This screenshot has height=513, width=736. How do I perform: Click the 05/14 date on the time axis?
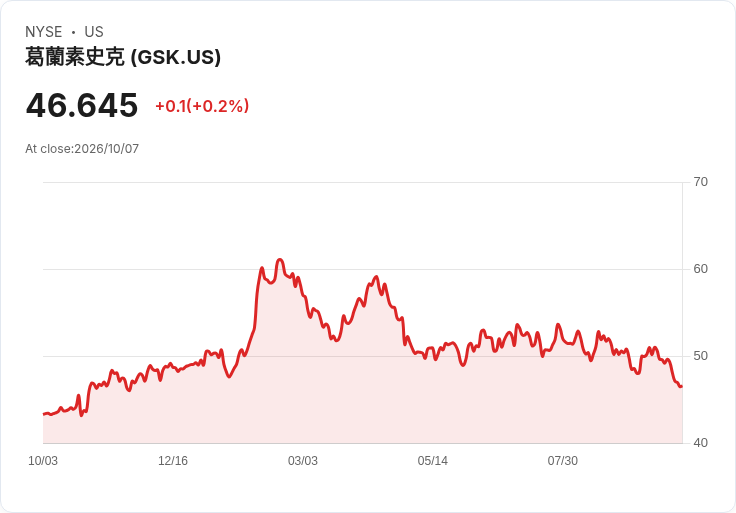tap(432, 461)
